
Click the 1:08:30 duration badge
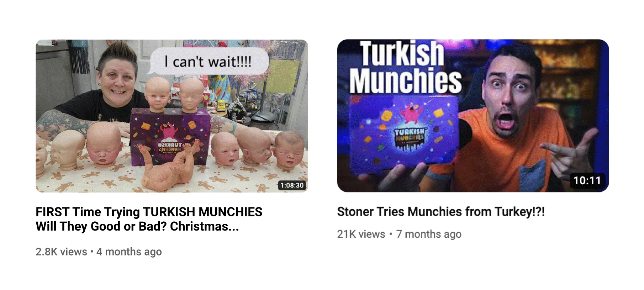[x=292, y=185]
